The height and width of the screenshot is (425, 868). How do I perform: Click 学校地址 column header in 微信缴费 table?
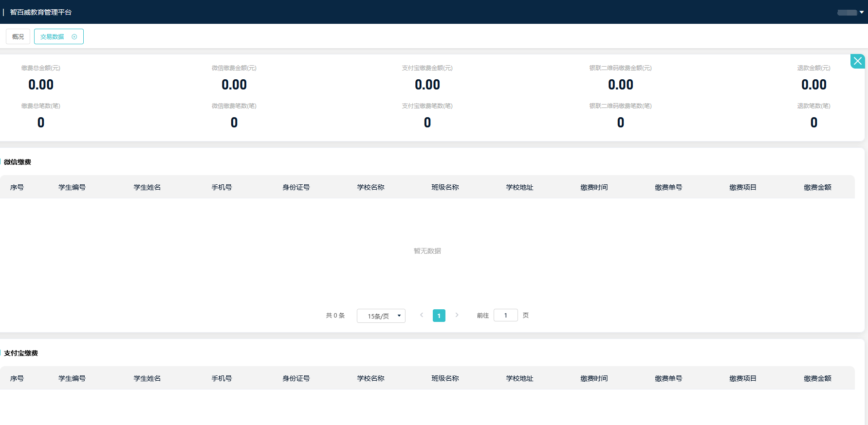520,187
